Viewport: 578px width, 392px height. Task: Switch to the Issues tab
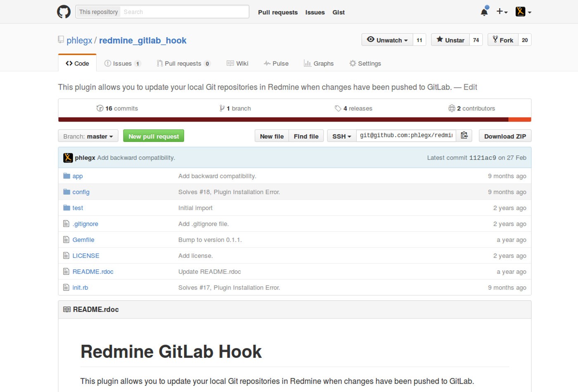click(x=123, y=63)
